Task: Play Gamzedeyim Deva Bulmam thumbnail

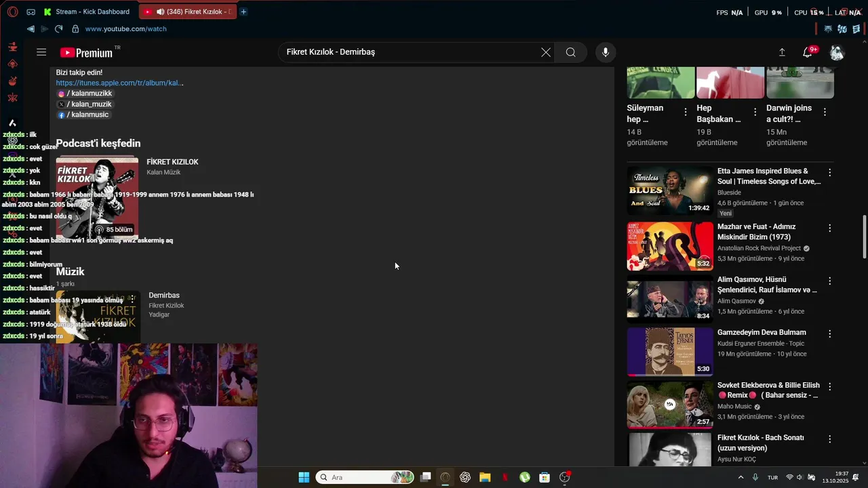Action: click(x=669, y=352)
